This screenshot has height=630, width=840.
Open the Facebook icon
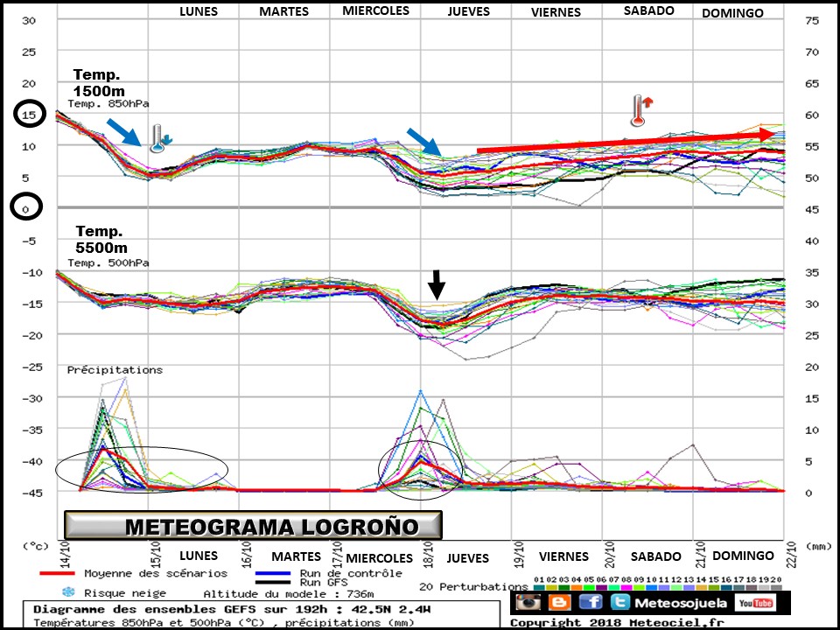[x=591, y=603]
